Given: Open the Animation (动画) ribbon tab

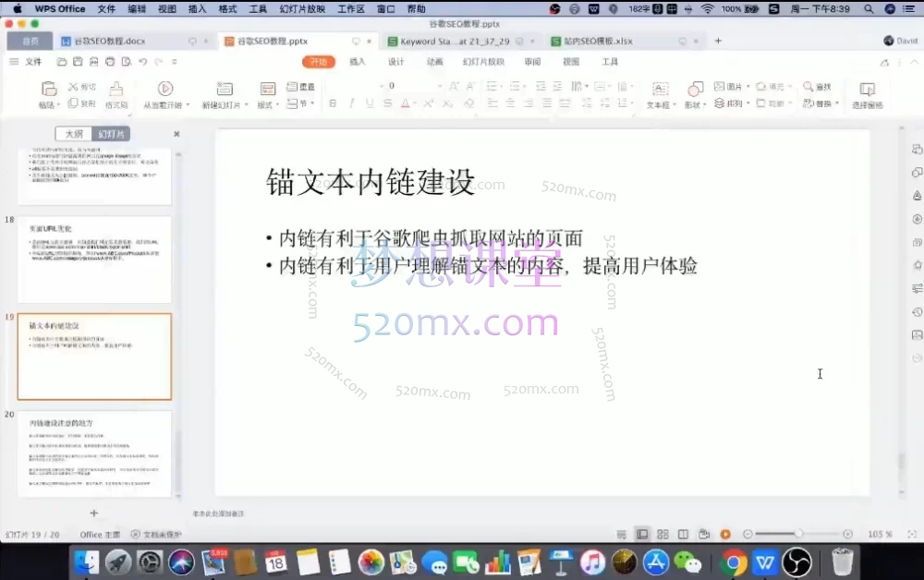Looking at the screenshot, I should (x=435, y=61).
